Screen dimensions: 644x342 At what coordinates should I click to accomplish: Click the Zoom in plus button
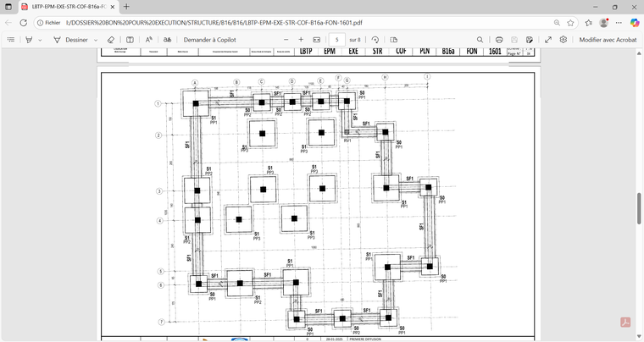(x=301, y=40)
